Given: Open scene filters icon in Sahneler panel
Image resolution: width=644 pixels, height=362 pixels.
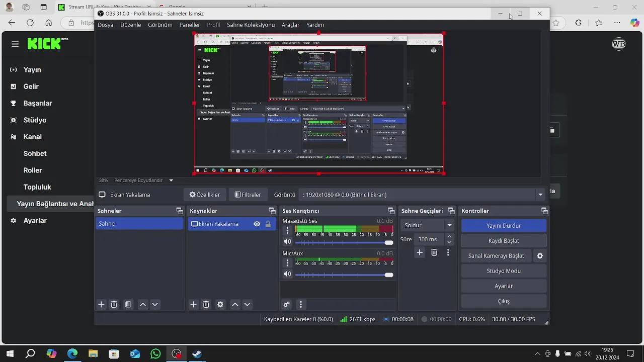Looking at the screenshot, I should click(x=128, y=304).
